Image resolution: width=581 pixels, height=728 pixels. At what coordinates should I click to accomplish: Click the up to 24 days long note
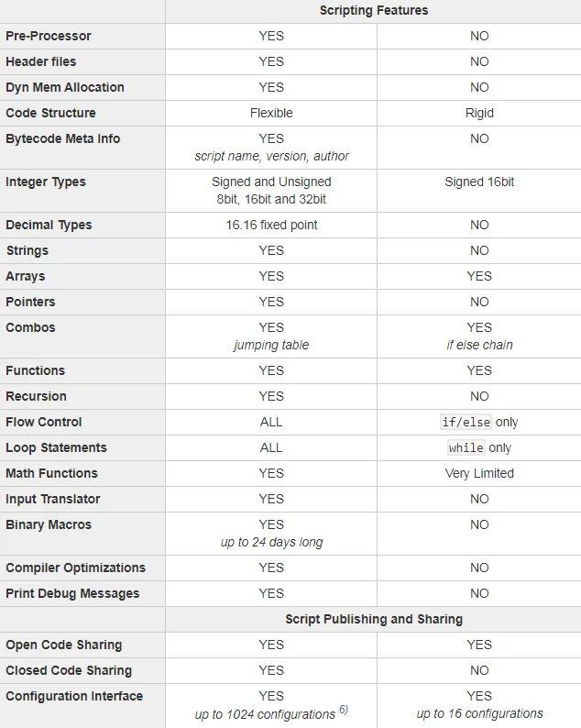tap(271, 542)
